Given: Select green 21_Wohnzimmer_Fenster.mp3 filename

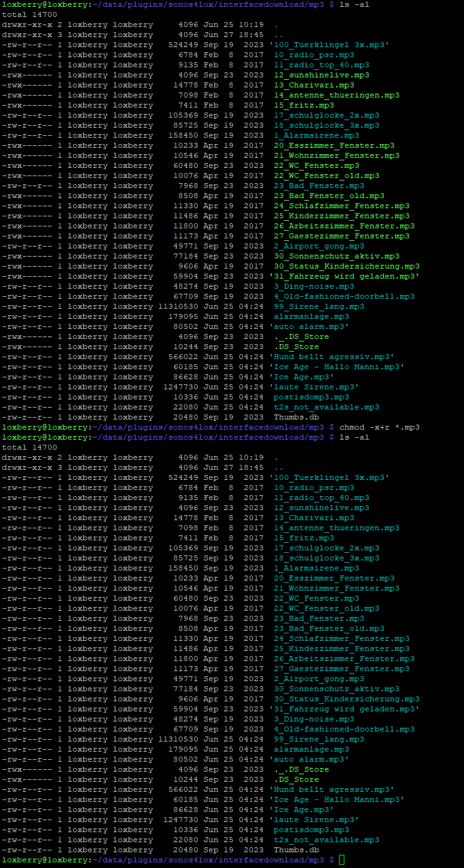Looking at the screenshot, I should (337, 155).
